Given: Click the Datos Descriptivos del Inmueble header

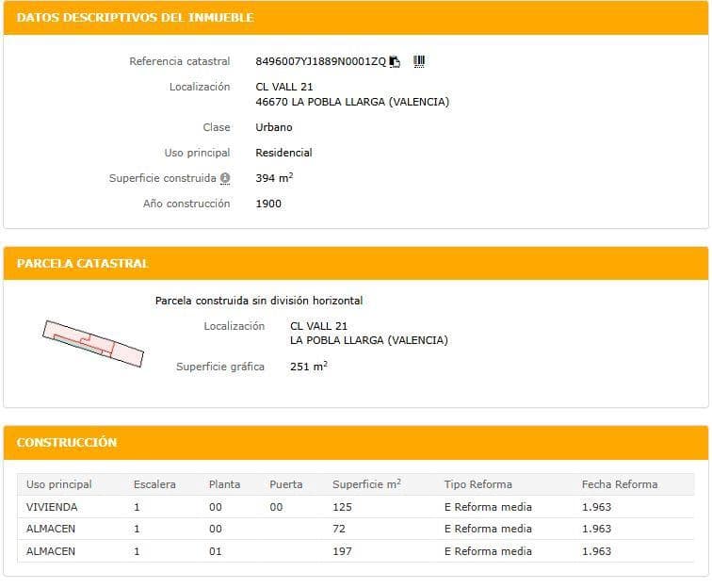Looking at the screenshot, I should coord(356,18).
